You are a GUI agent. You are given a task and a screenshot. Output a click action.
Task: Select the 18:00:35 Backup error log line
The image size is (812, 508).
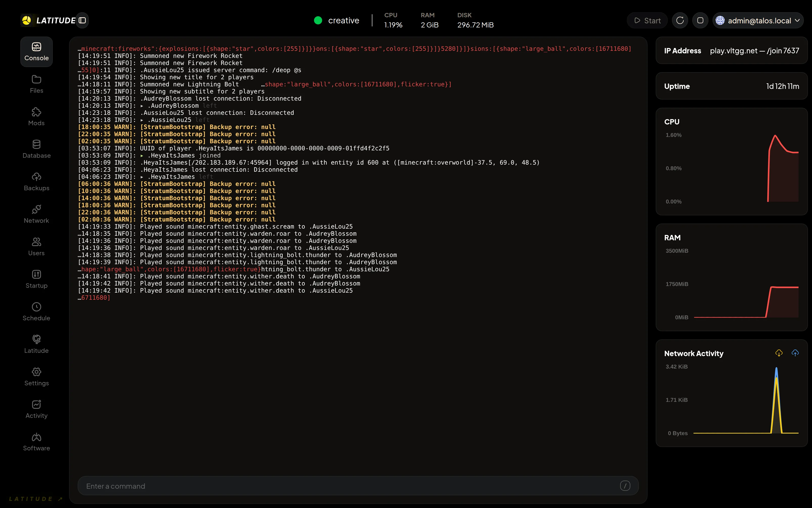tap(177, 127)
